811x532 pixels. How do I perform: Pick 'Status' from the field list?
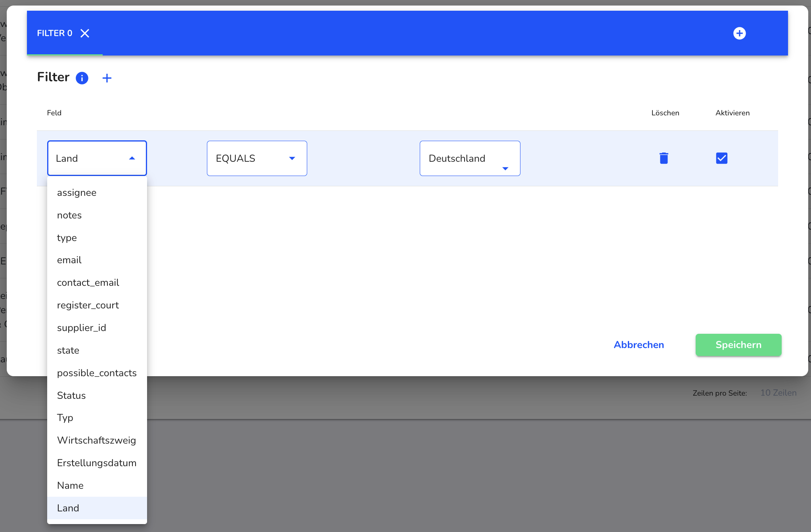[x=97, y=396]
